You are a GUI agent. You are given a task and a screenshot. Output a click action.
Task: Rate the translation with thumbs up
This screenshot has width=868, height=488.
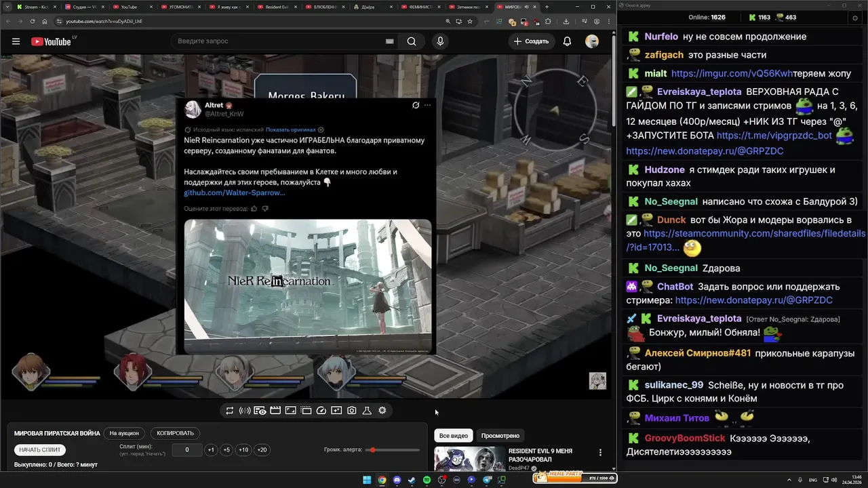254,209
